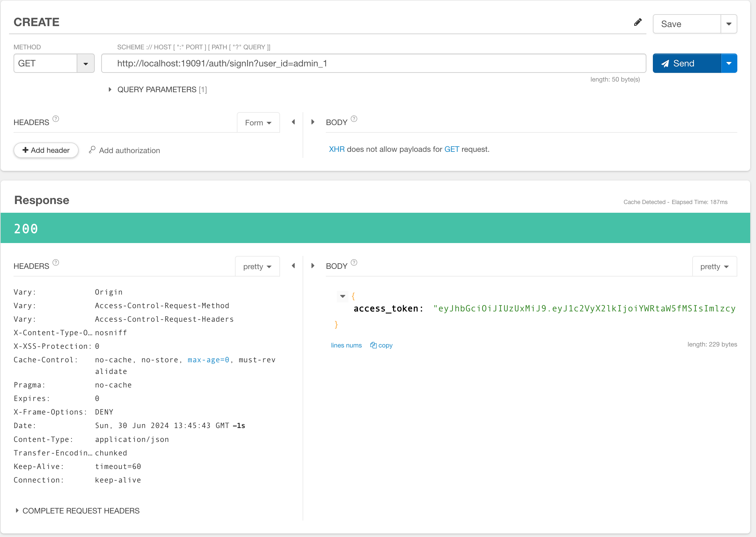The height and width of the screenshot is (537, 756).
Task: Expand QUERY PARAMETERS section
Action: click(x=158, y=90)
